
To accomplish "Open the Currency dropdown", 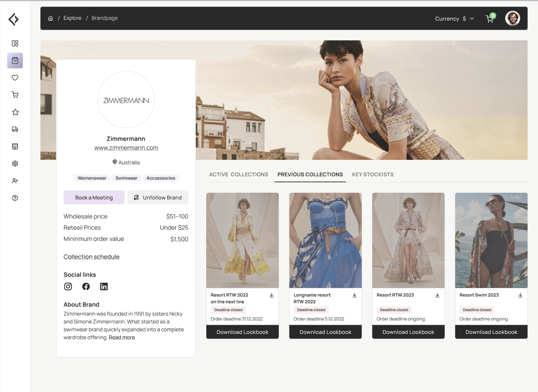I will click(x=454, y=19).
